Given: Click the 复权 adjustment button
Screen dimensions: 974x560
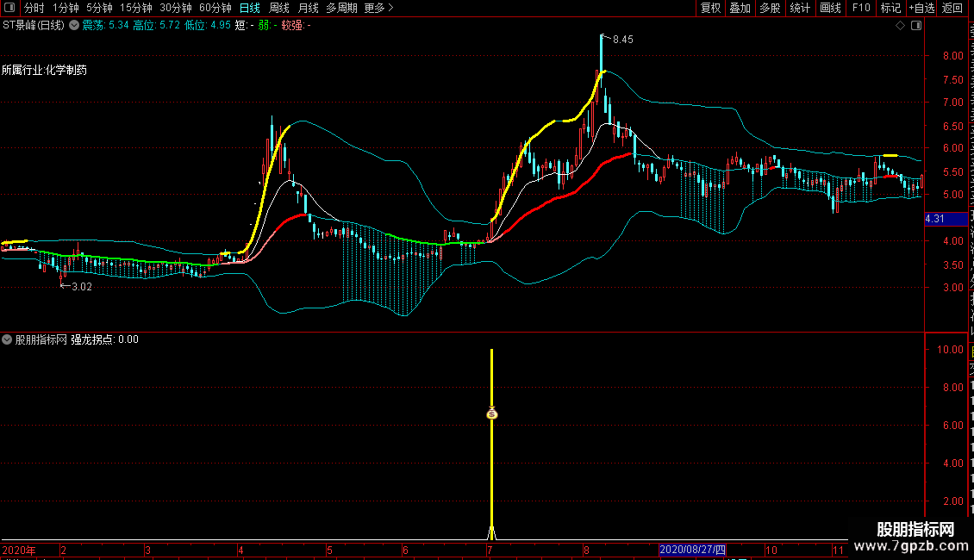Looking at the screenshot, I should point(710,8).
